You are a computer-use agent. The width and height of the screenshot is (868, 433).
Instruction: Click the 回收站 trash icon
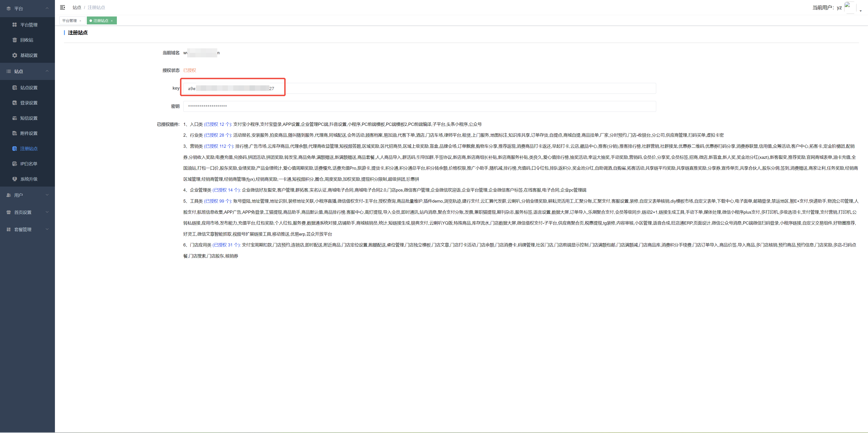pos(14,40)
